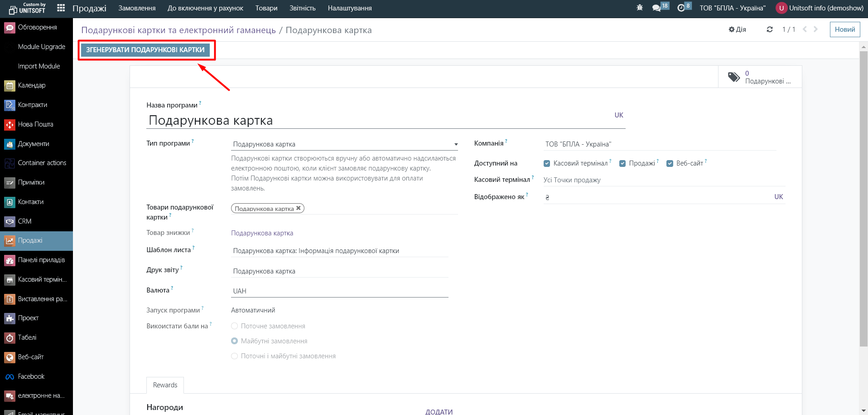The image size is (868, 415).
Task: Click the refresh record icon
Action: click(770, 29)
